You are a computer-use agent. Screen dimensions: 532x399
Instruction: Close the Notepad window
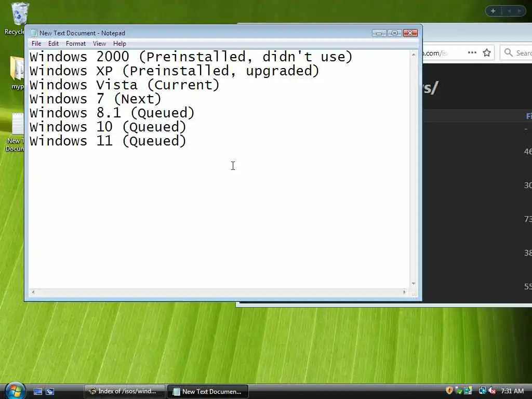pos(410,33)
